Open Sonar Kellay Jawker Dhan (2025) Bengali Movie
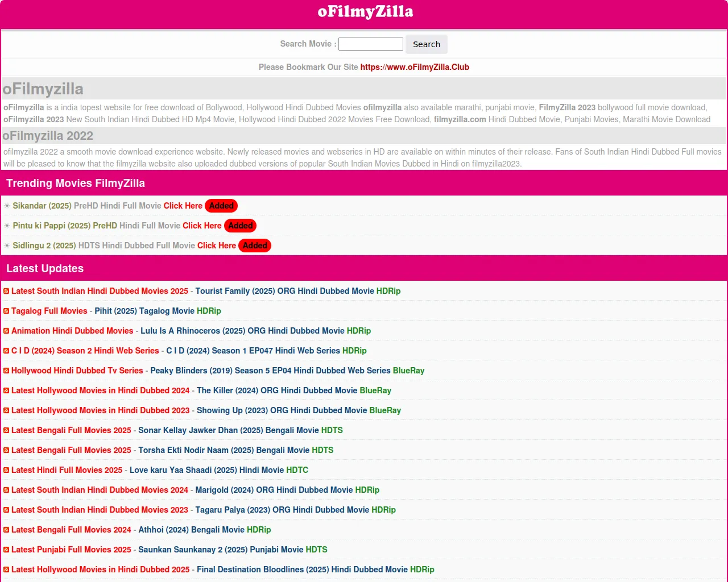The width and height of the screenshot is (728, 582). (241, 430)
